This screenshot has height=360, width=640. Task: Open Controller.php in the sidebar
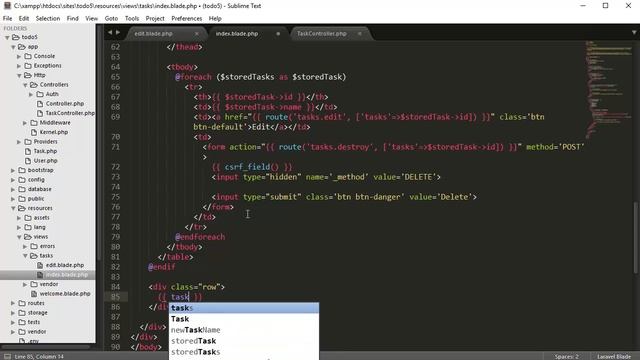pos(64,104)
